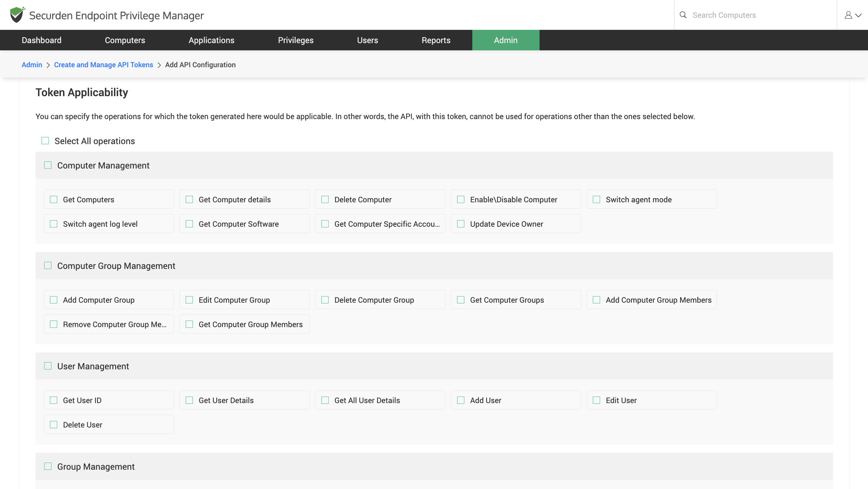Click the Admin breadcrumb link
This screenshot has height=489, width=868.
[32, 65]
